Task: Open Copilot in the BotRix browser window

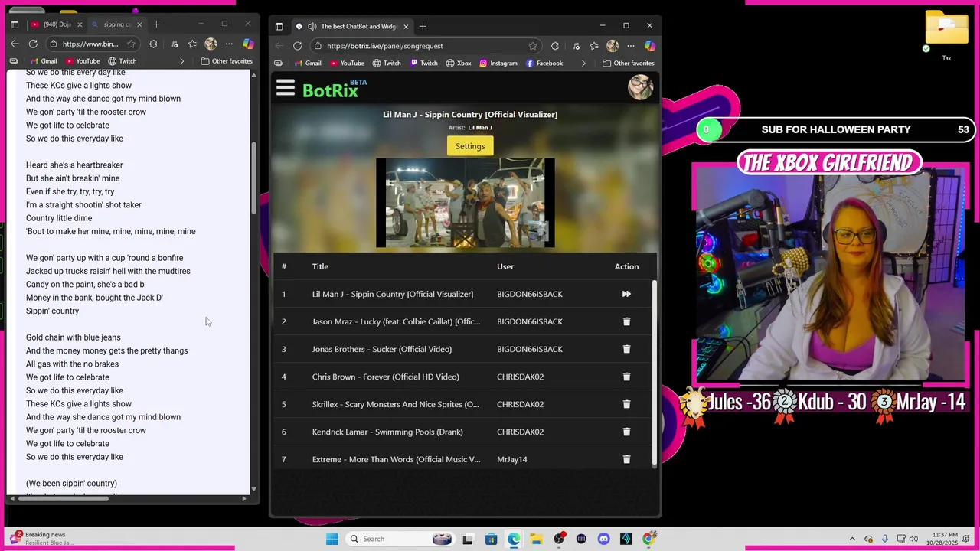Action: (x=649, y=46)
